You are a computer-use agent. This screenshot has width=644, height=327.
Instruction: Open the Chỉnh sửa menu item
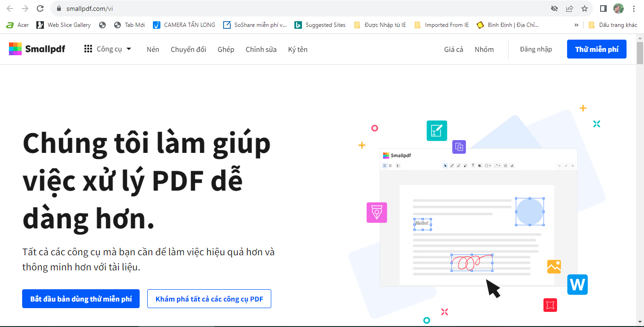[261, 49]
